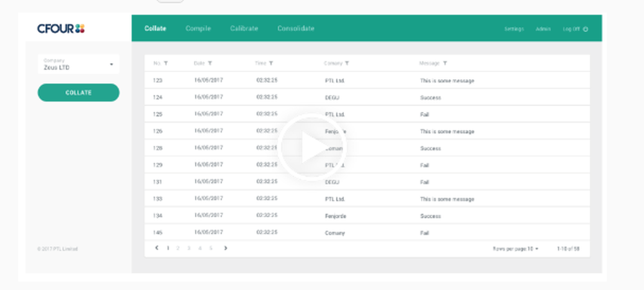The image size is (644, 290).
Task: Select row number 134
Action: pyautogui.click(x=367, y=216)
